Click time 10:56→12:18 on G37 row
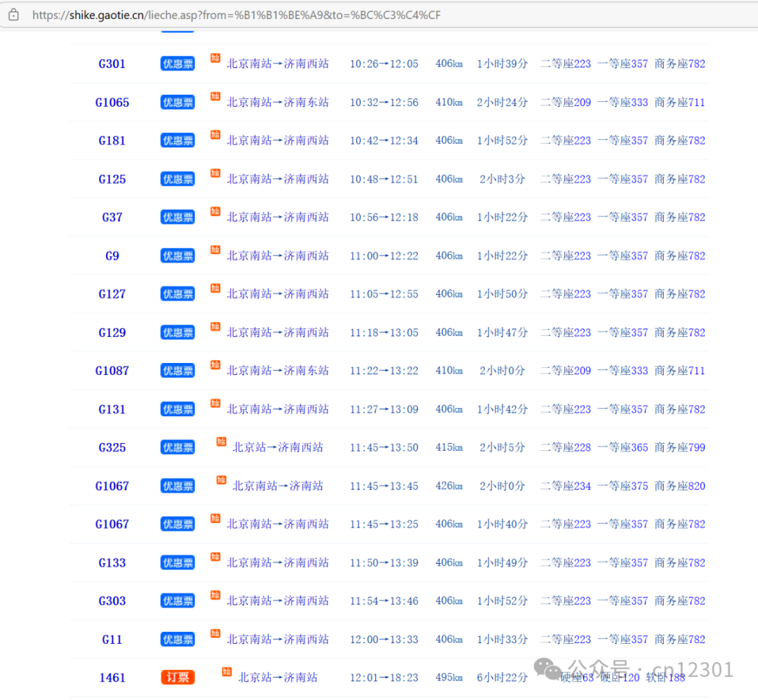The image size is (758, 700). pyautogui.click(x=385, y=218)
